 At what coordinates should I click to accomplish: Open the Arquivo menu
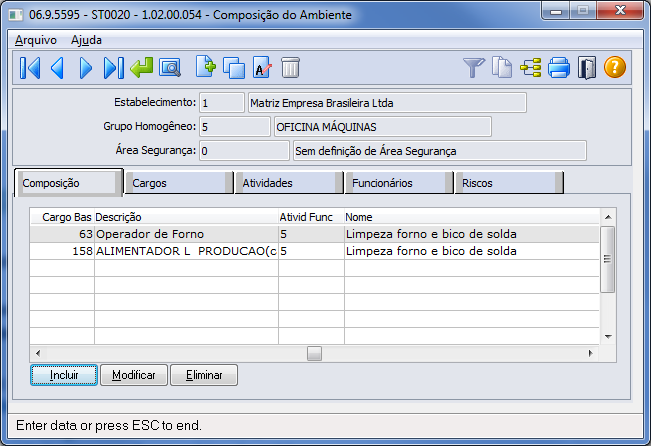pyautogui.click(x=36, y=40)
